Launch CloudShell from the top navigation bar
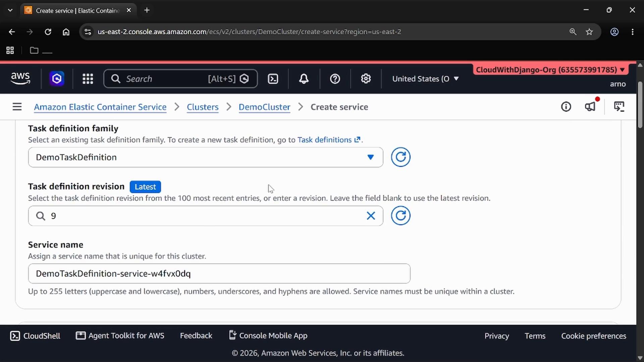This screenshot has width=644, height=362. [273, 79]
